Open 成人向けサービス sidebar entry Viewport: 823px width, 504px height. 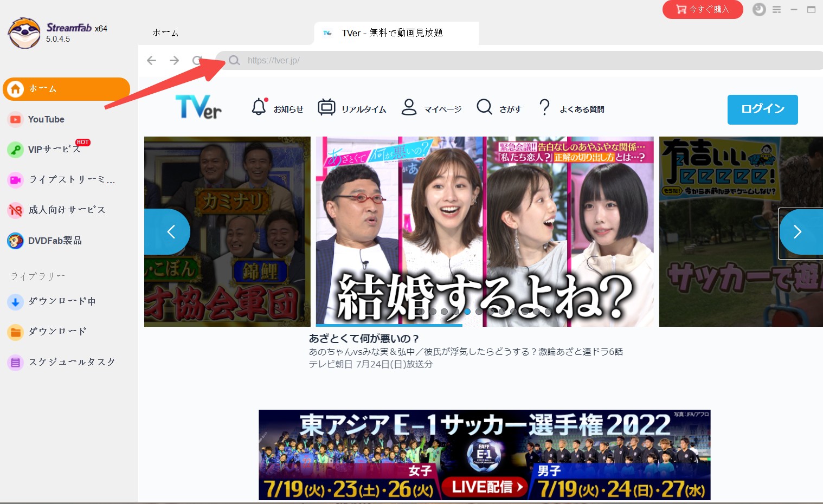[67, 210]
